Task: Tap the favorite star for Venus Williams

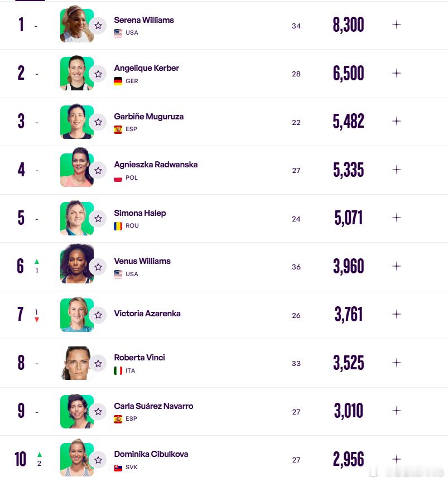Action: click(98, 267)
